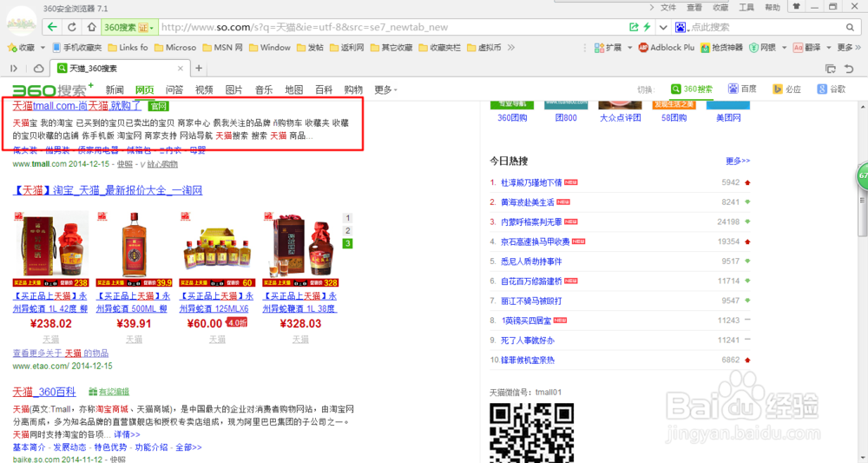This screenshot has width=868, height=463.
Task: Open the Links fo bookmark folder
Action: click(x=128, y=48)
